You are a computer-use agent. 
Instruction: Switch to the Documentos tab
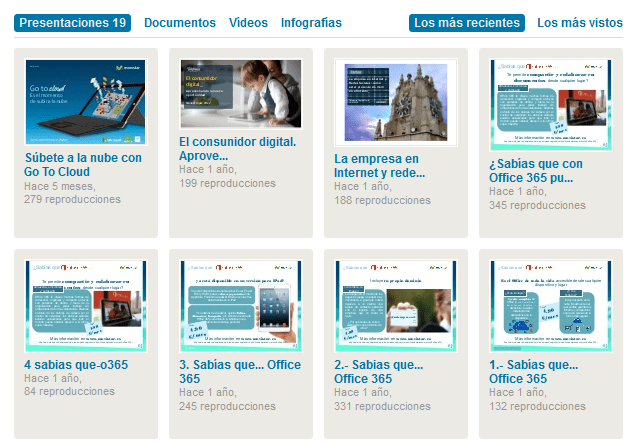[x=179, y=22]
